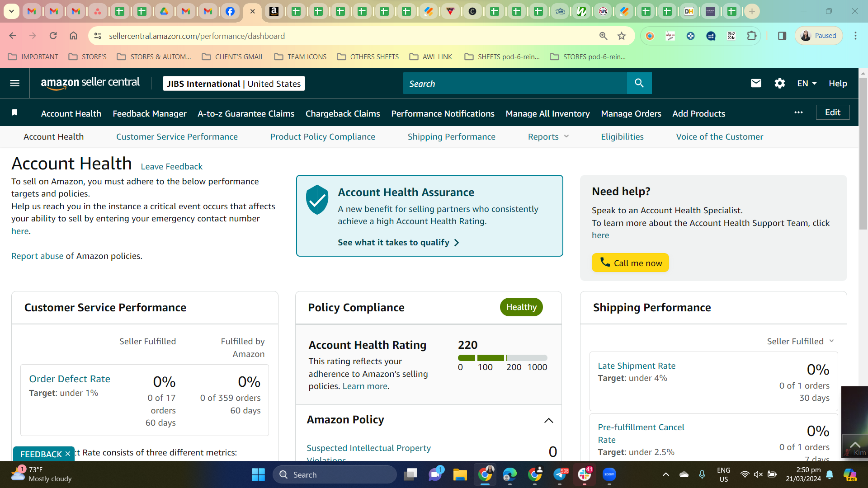Open the JIBS International account switcher
Image resolution: width=868 pixels, height=488 pixels.
234,84
